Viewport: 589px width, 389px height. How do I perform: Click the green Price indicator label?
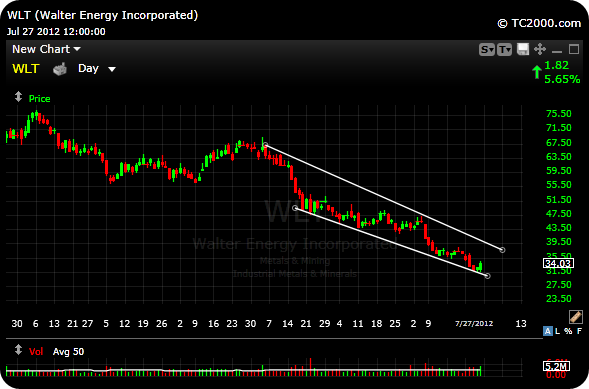click(39, 98)
